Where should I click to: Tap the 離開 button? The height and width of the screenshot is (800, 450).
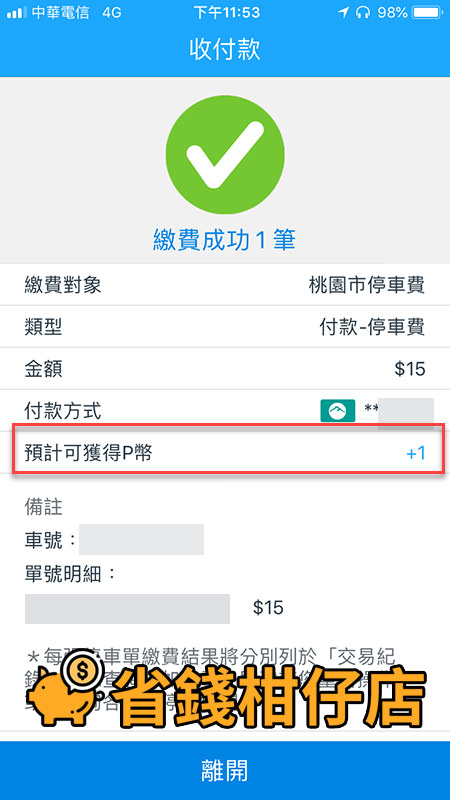225,770
